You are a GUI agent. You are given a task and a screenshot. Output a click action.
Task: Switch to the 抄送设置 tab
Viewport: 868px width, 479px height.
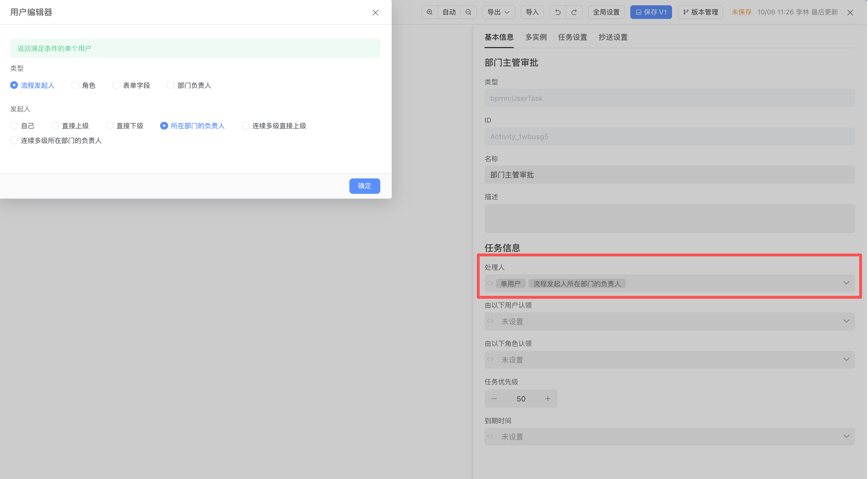pyautogui.click(x=613, y=37)
